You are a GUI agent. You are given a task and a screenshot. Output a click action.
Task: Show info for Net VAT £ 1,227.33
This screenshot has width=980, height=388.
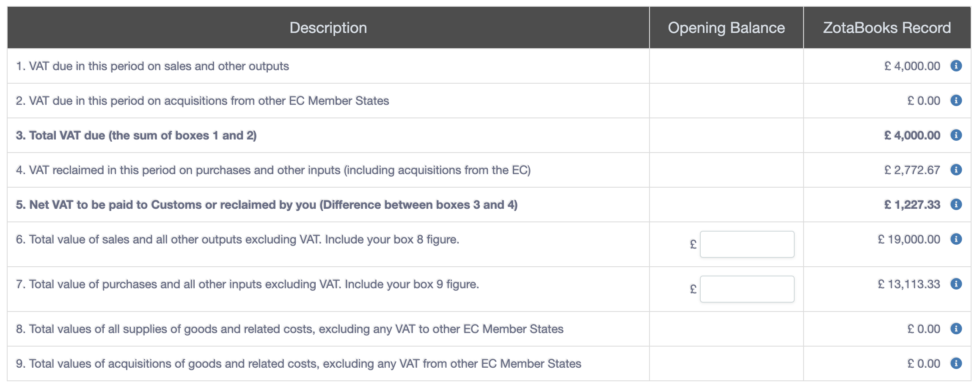tap(956, 205)
